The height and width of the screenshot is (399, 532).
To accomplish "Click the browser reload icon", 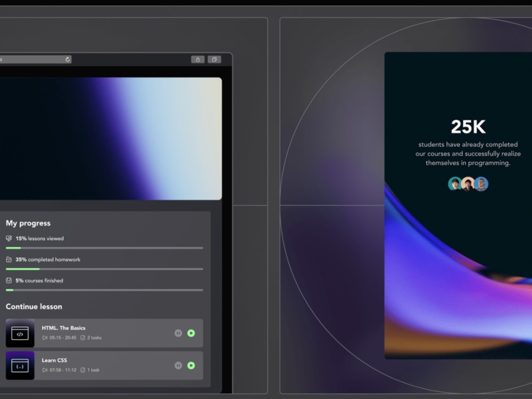I will click(x=68, y=60).
